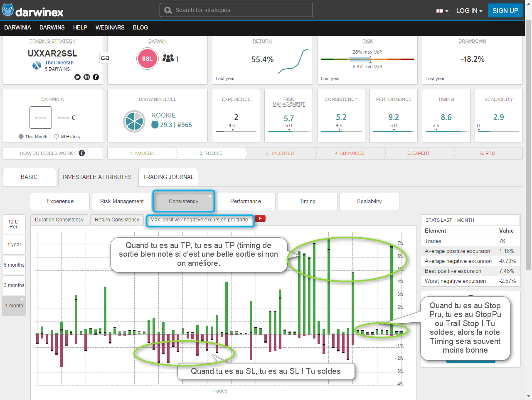The height and width of the screenshot is (400, 532).
Task: Click the Twitter share icon
Action: [77, 77]
